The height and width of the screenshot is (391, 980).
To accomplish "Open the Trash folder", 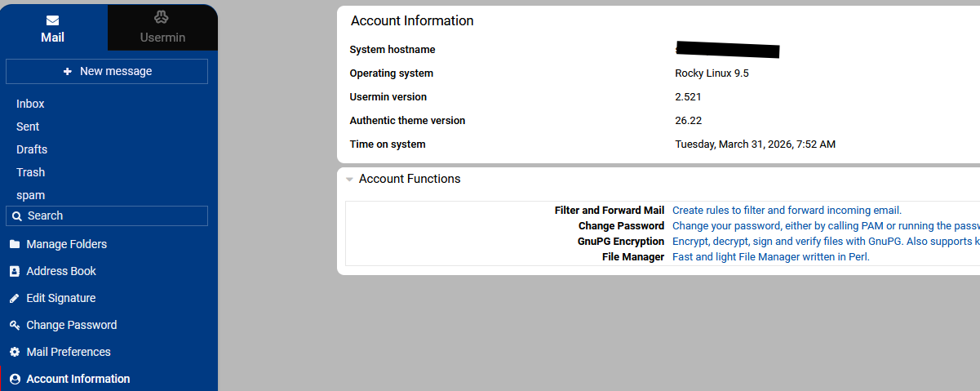I will (x=30, y=172).
